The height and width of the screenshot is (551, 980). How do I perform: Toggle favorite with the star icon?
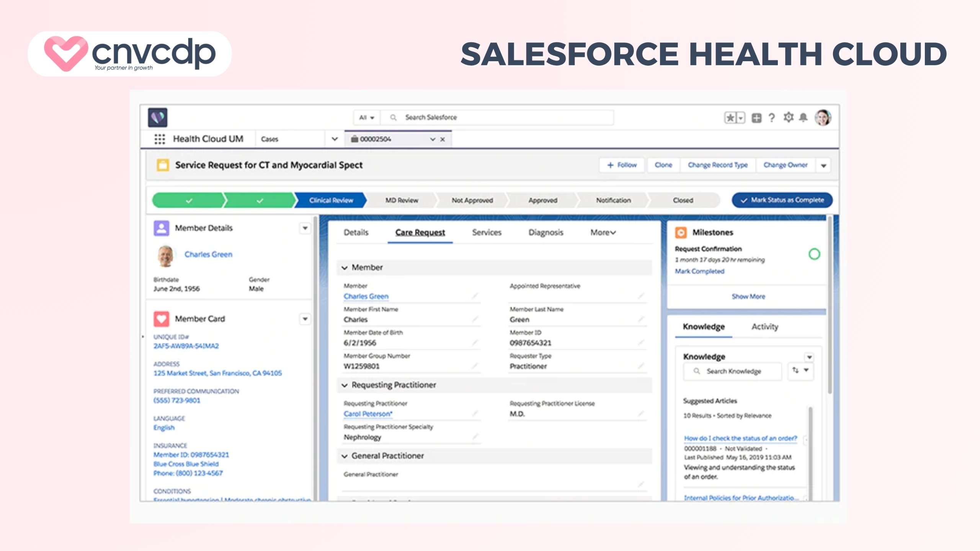point(730,117)
